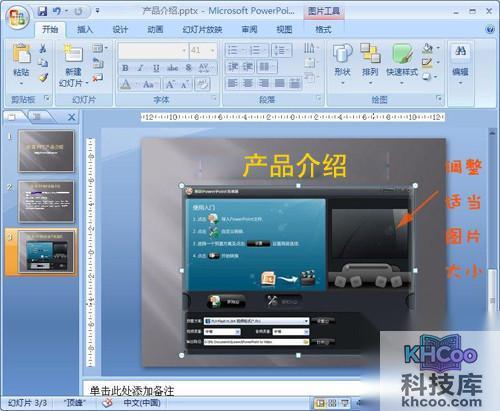This screenshot has width=500, height=411.
Task: Open the 快速样式 quick styles gallery
Action: [x=402, y=63]
